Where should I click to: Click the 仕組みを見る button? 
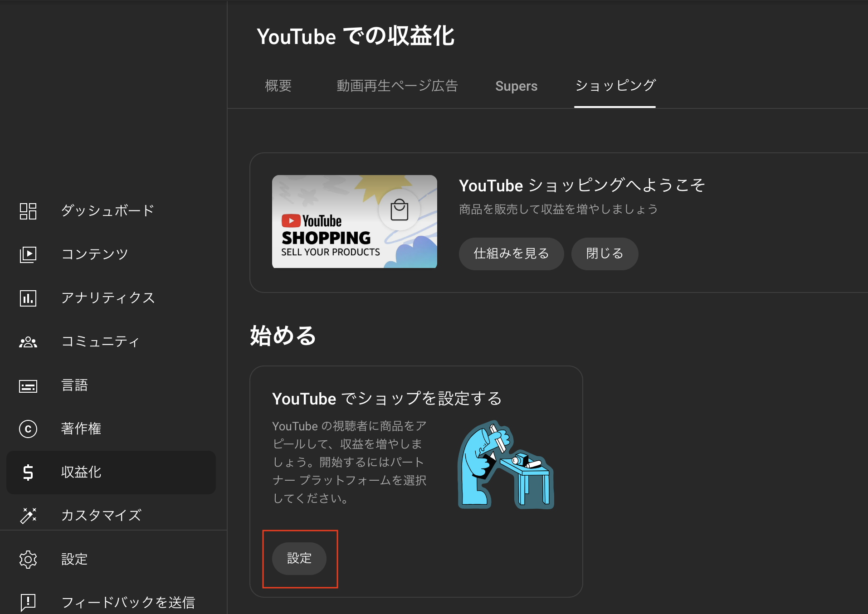[x=512, y=253]
